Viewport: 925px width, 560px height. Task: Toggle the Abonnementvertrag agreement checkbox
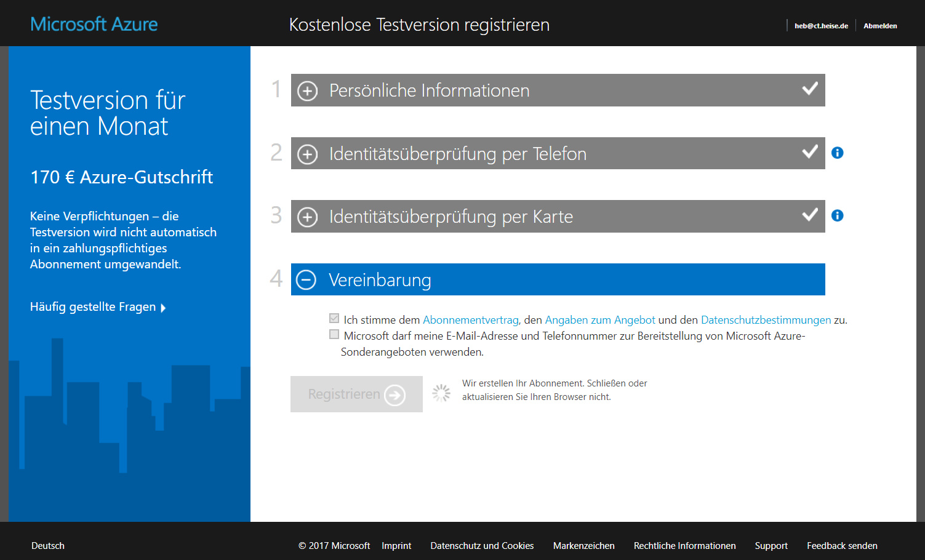click(x=334, y=318)
